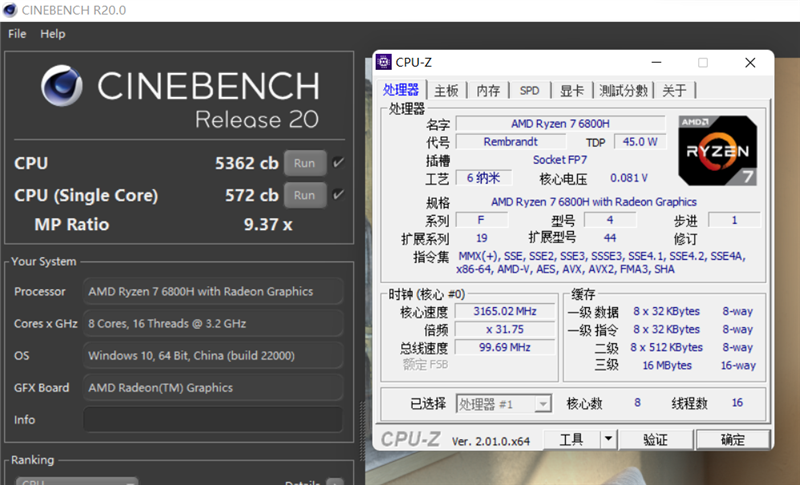
Task: Run the CPU multi-core benchmark
Action: tap(305, 163)
